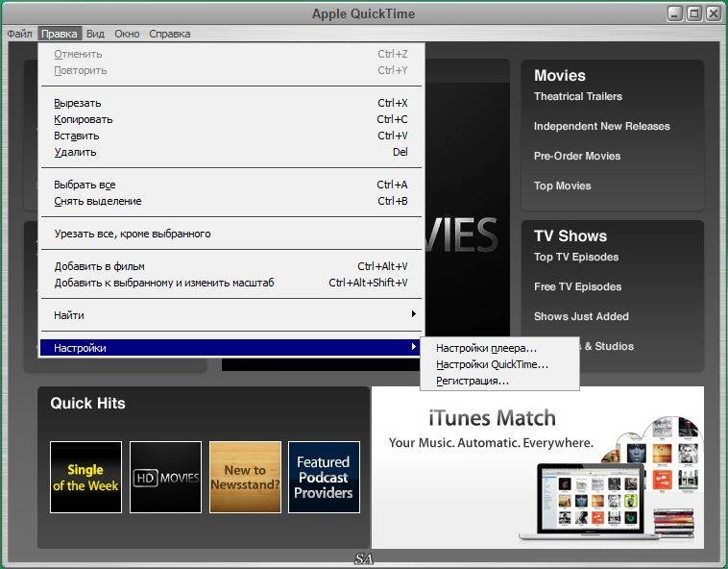Screen dimensions: 728x569
Task: Open Top TV Episodes link
Action: (x=576, y=257)
